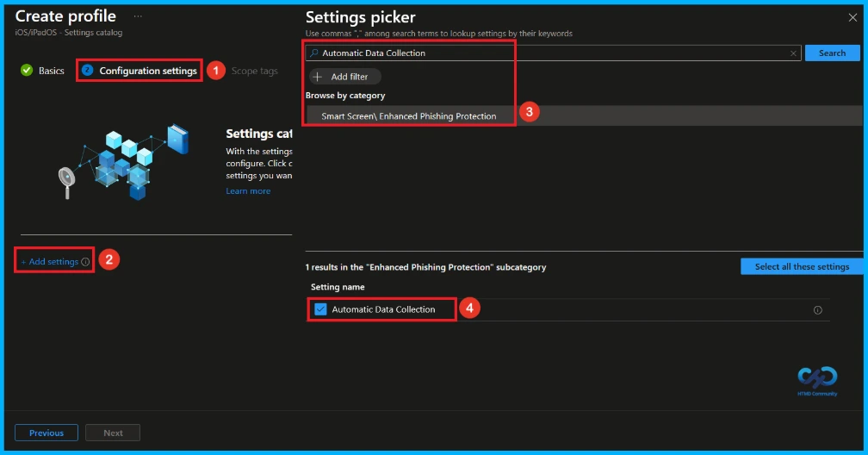
Task: Focus the Automatic Data Collection search field
Action: point(553,53)
